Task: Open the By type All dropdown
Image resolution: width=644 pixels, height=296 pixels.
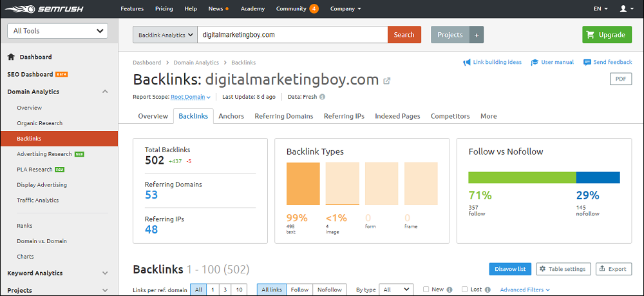Action: click(396, 290)
